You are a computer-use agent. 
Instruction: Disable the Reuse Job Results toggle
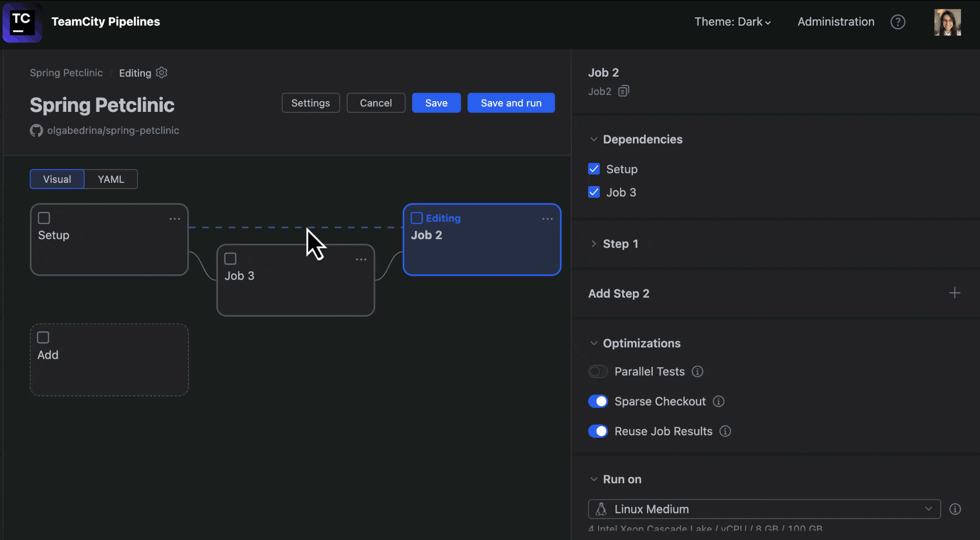pos(598,431)
